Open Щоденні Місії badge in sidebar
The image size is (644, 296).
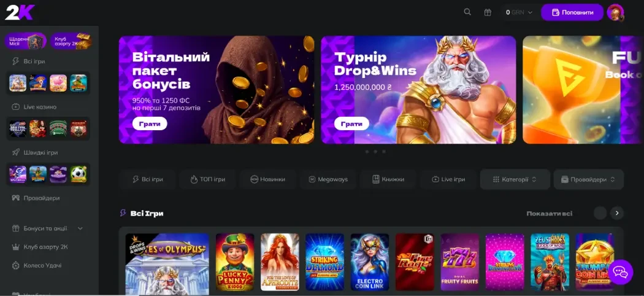[26, 41]
